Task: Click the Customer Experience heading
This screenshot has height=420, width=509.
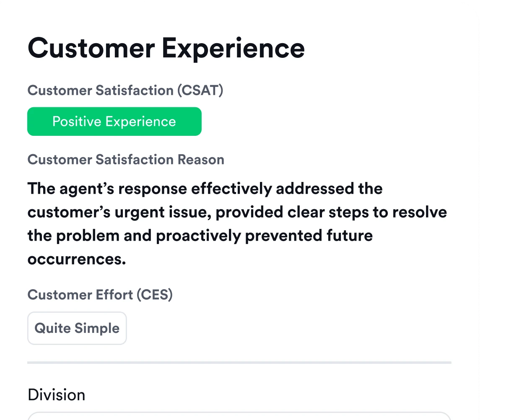Action: click(166, 48)
